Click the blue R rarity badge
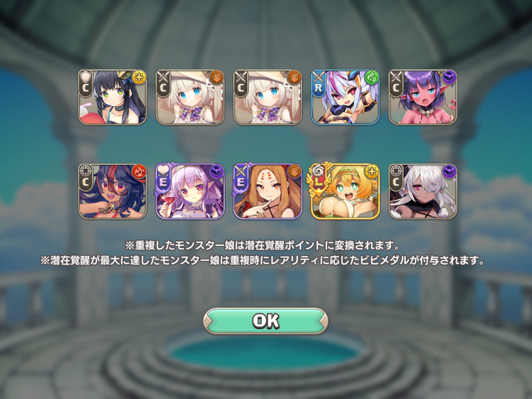532x399 pixels. 319,84
